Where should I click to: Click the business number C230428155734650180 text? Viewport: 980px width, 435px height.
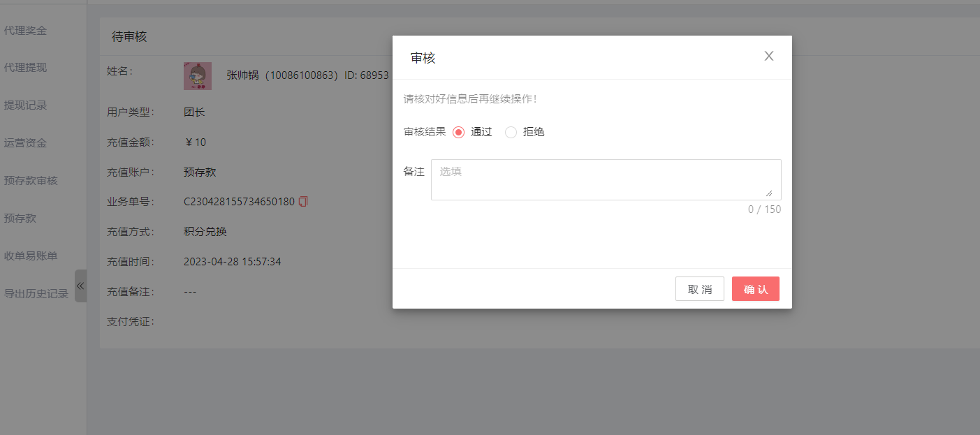pyautogui.click(x=239, y=202)
